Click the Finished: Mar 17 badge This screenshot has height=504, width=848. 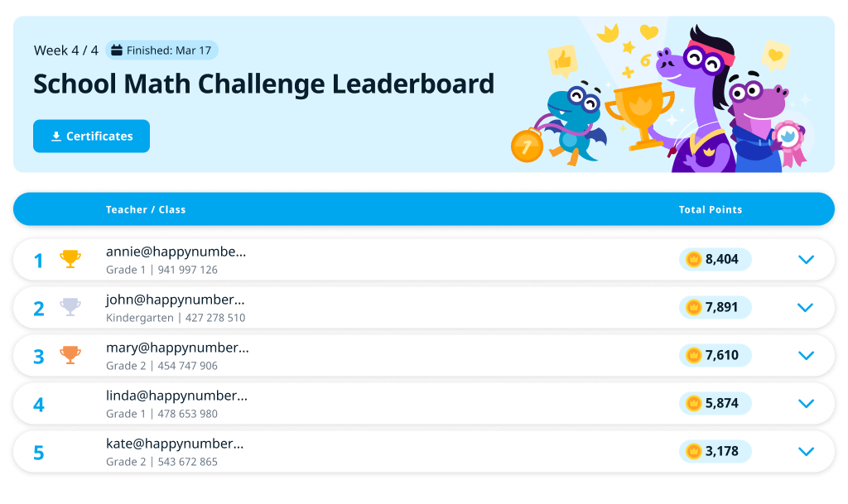(x=162, y=50)
